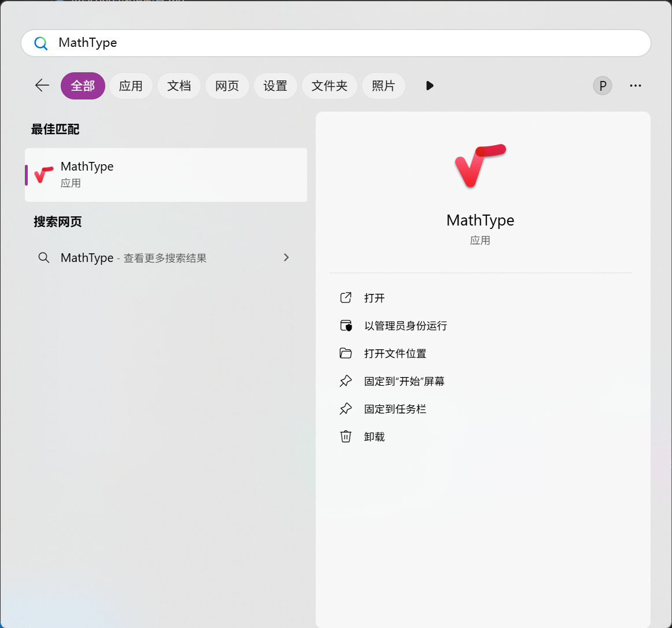Click the P account avatar circle
Screen dimensions: 672x628
click(x=602, y=86)
